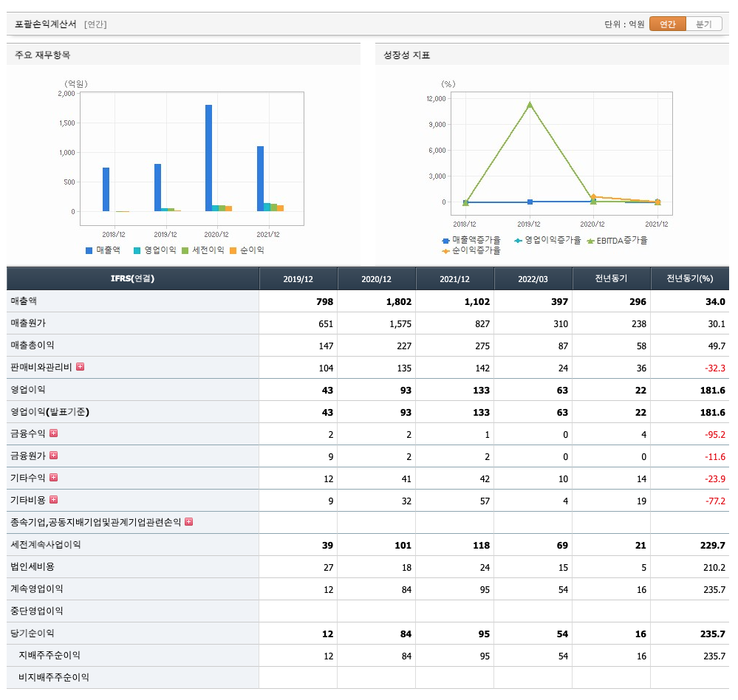Toggle the 순이익 legend in bar chart

coord(247,250)
